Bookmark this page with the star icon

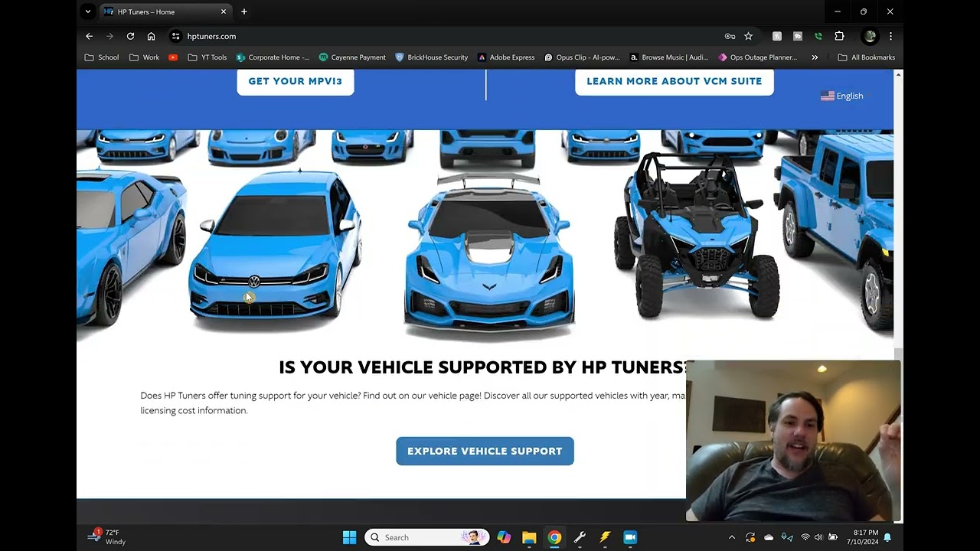748,36
